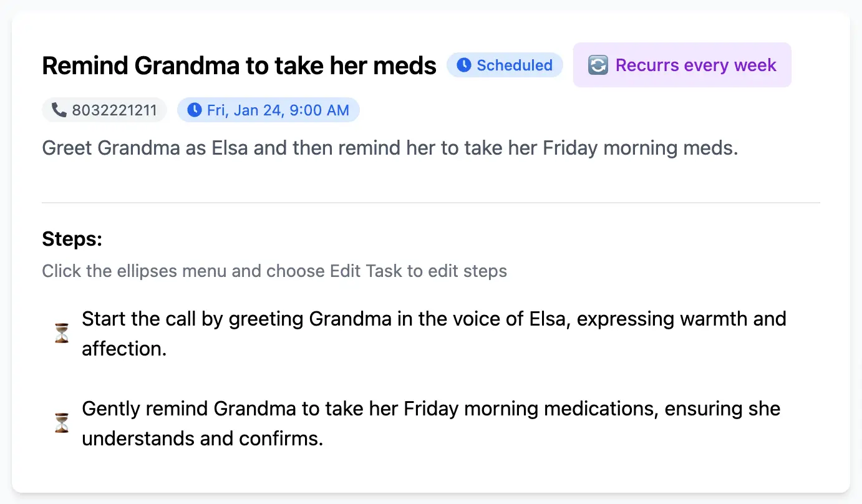Click the words 'Edit Task' in the hint
The image size is (862, 504).
[366, 271]
